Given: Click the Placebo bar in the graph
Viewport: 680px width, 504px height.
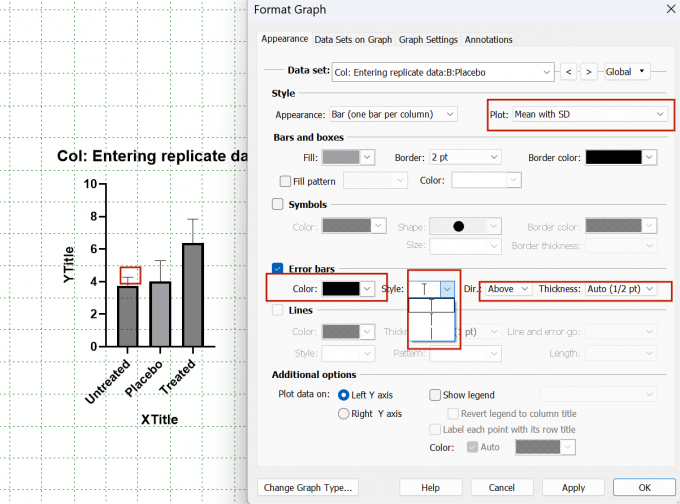Looking at the screenshot, I should [x=160, y=314].
